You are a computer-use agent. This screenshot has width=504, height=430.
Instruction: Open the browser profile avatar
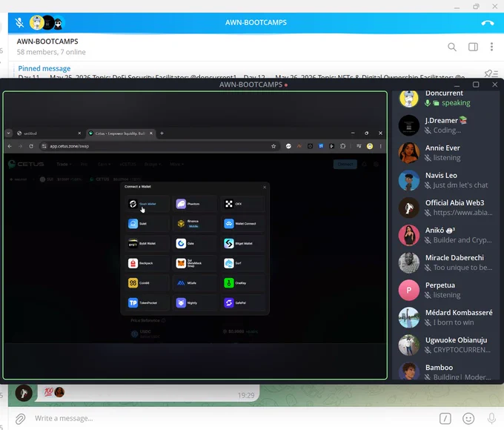pos(370,146)
